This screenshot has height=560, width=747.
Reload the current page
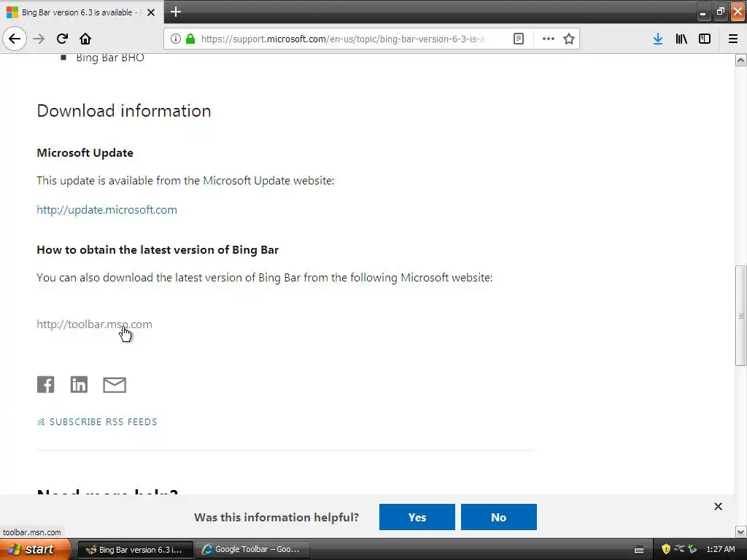[x=63, y=39]
